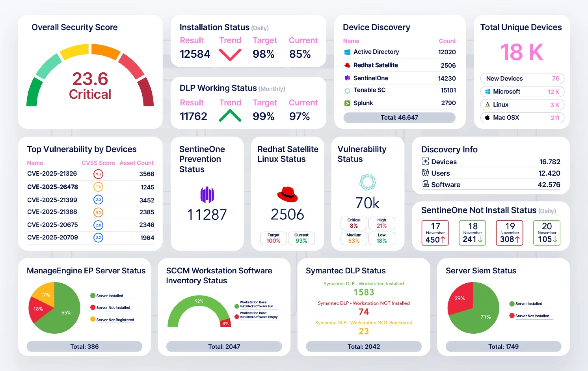The height and width of the screenshot is (371, 588).
Task: Click the Users icon in Discovery Info
Action: 425,173
